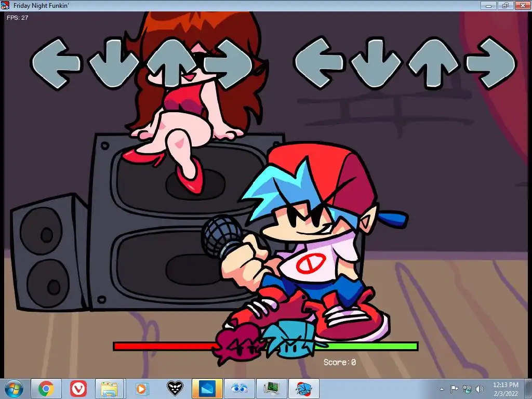The height and width of the screenshot is (399, 532).
Task: Click the opponent's left arrow receptor
Action: pos(56,63)
